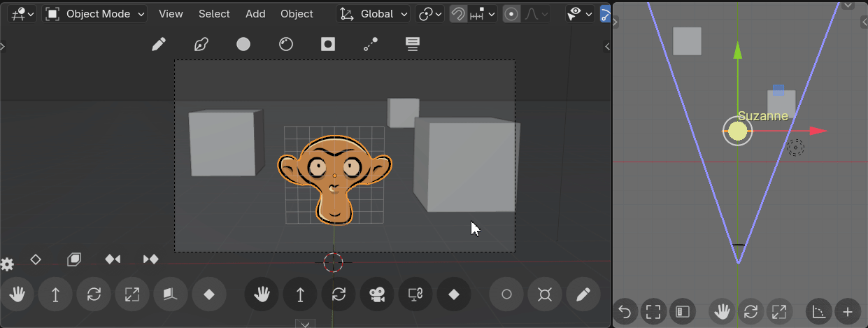This screenshot has height=328, width=868.
Task: Click the shaded sphere icon
Action: click(285, 45)
